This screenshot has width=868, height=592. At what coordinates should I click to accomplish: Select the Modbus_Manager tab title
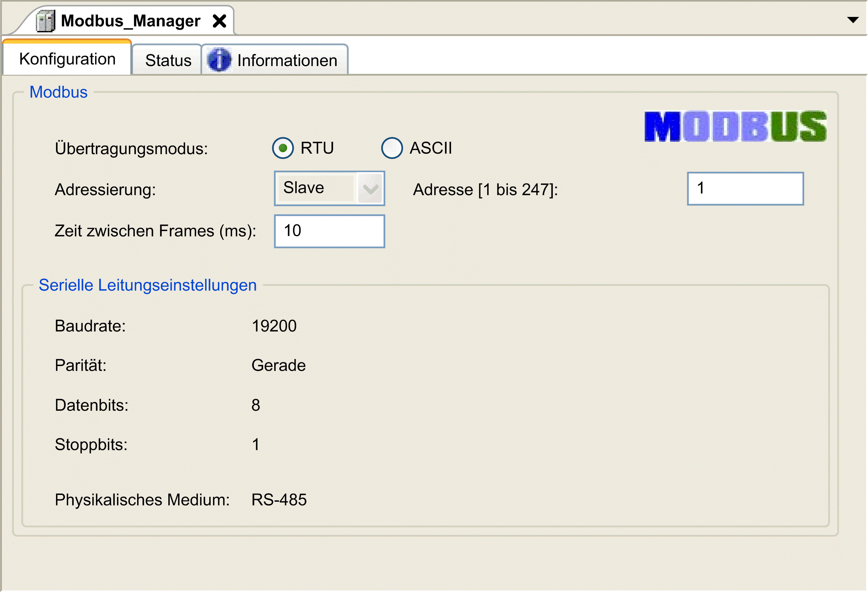(x=130, y=21)
